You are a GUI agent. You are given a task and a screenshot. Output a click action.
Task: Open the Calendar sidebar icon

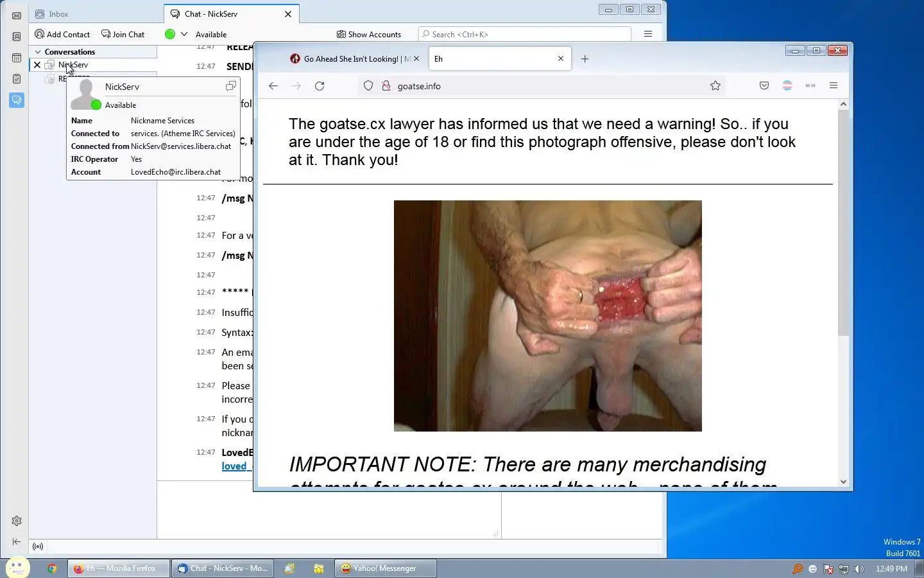[x=17, y=58]
